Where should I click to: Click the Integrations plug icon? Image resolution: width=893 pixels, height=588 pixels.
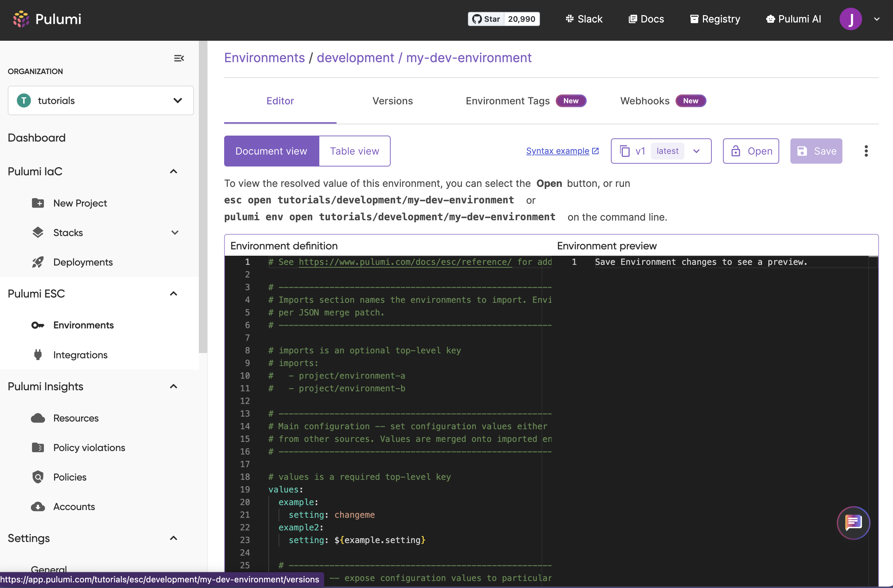point(38,355)
